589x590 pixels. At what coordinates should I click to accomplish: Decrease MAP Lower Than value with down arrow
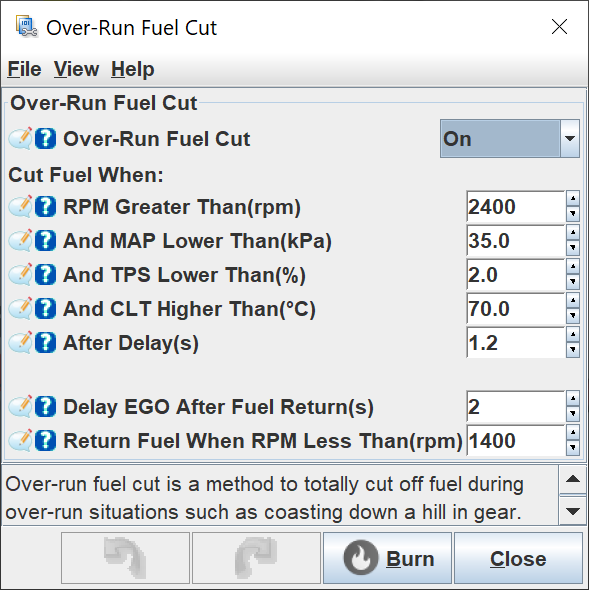[x=573, y=248]
